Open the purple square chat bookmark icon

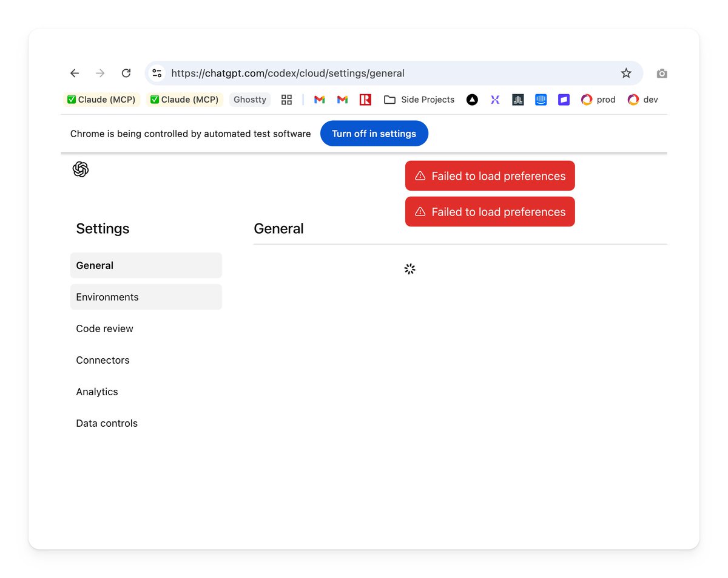coord(564,100)
